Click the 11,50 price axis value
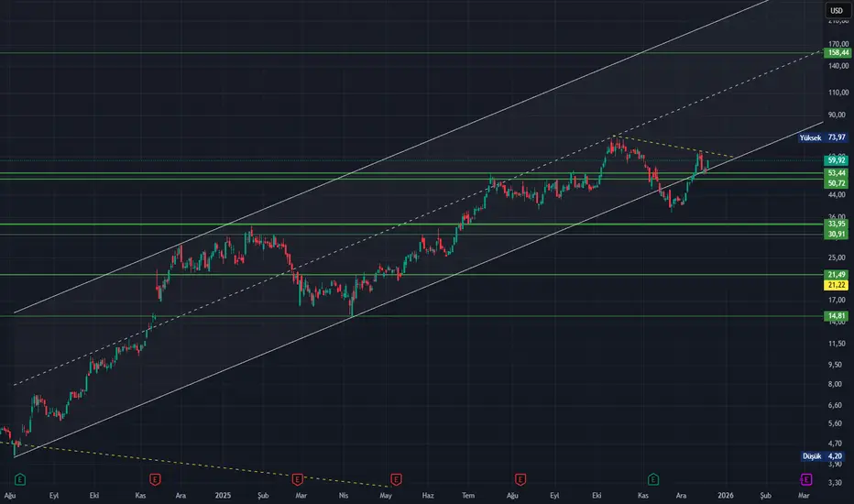The image size is (854, 504). tap(837, 344)
